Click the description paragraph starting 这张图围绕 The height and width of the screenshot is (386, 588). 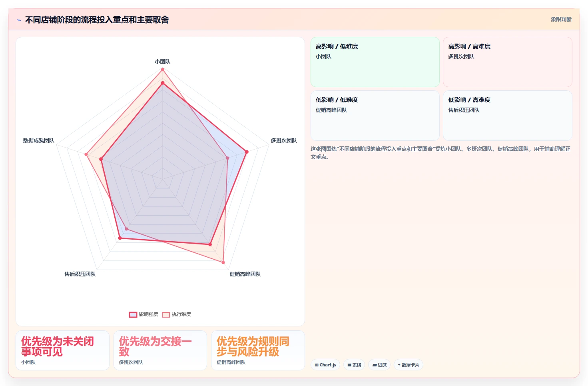click(441, 153)
